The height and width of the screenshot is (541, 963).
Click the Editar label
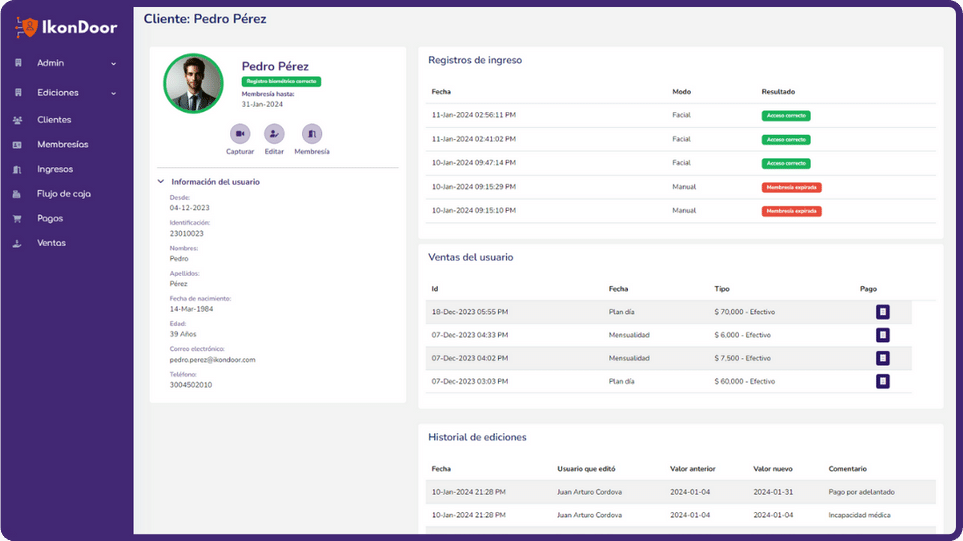click(x=274, y=152)
